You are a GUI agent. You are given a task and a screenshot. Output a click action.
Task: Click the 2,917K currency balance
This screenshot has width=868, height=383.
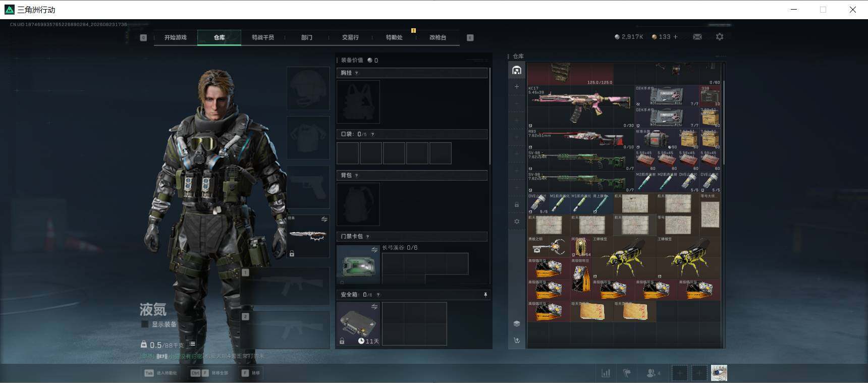(629, 37)
